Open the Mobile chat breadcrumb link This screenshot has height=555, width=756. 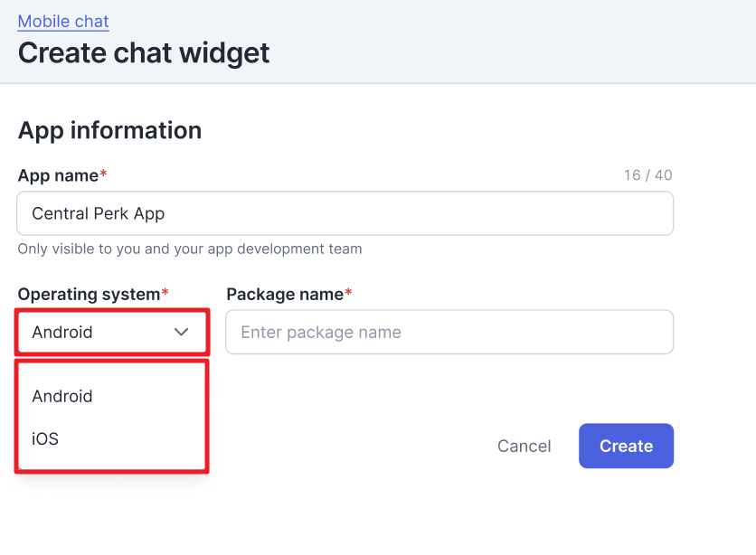point(63,22)
